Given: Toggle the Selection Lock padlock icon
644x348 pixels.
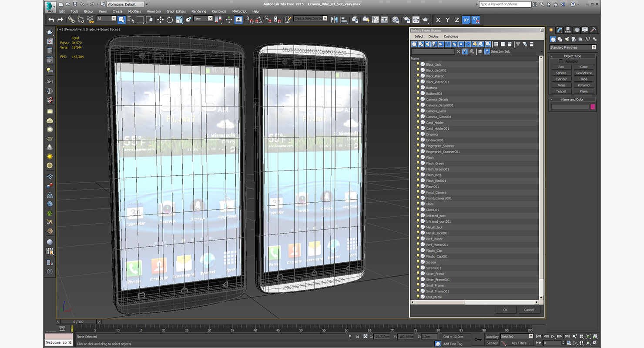Looking at the screenshot, I should pyautogui.click(x=358, y=336).
